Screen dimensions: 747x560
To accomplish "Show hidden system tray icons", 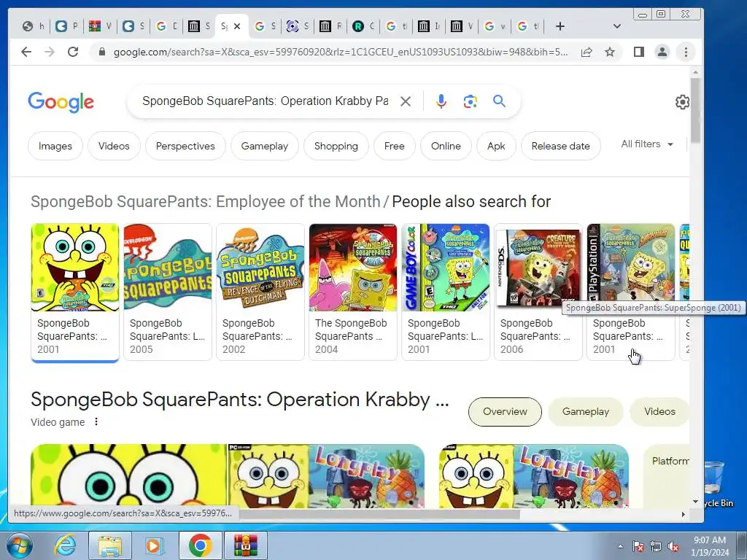I will [x=620, y=547].
